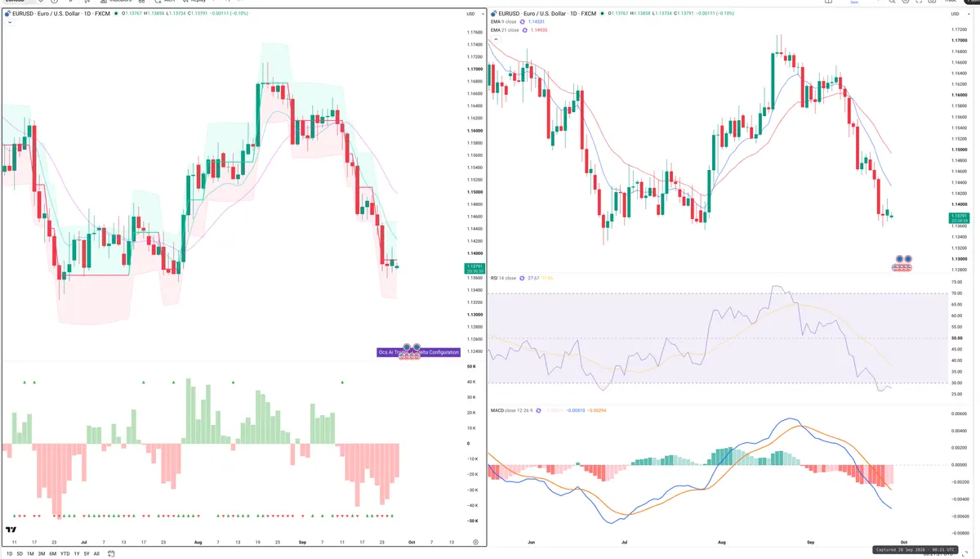Image resolution: width=980 pixels, height=559 pixels.
Task: Click the EMA 9 close indicator label
Action: click(503, 22)
